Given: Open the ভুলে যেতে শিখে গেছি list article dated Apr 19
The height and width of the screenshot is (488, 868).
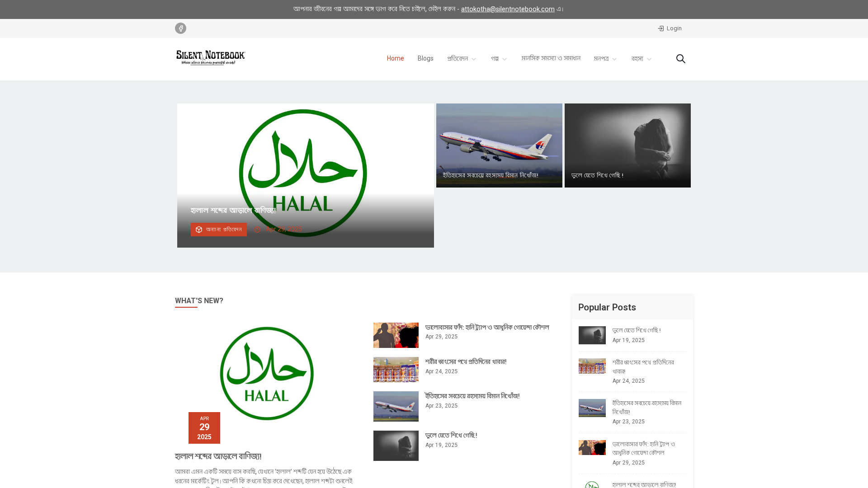Looking at the screenshot, I should pyautogui.click(x=451, y=436).
